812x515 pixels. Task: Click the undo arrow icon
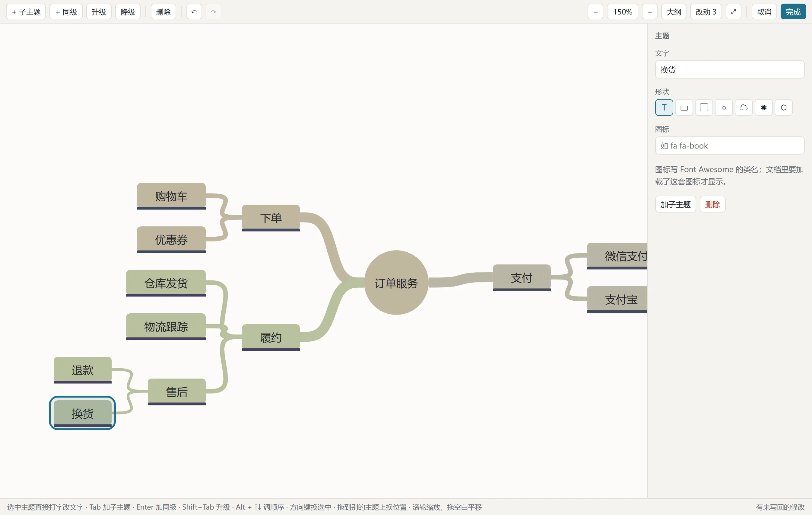click(194, 12)
